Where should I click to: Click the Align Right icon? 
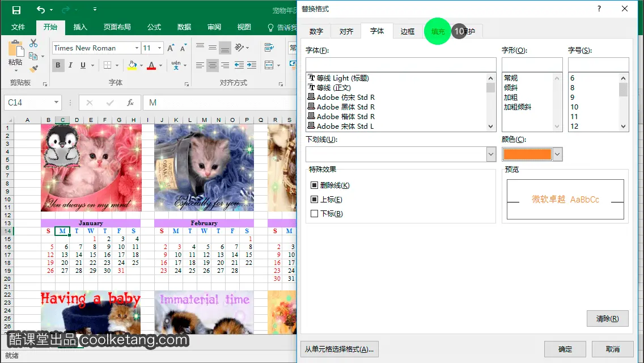tap(225, 65)
